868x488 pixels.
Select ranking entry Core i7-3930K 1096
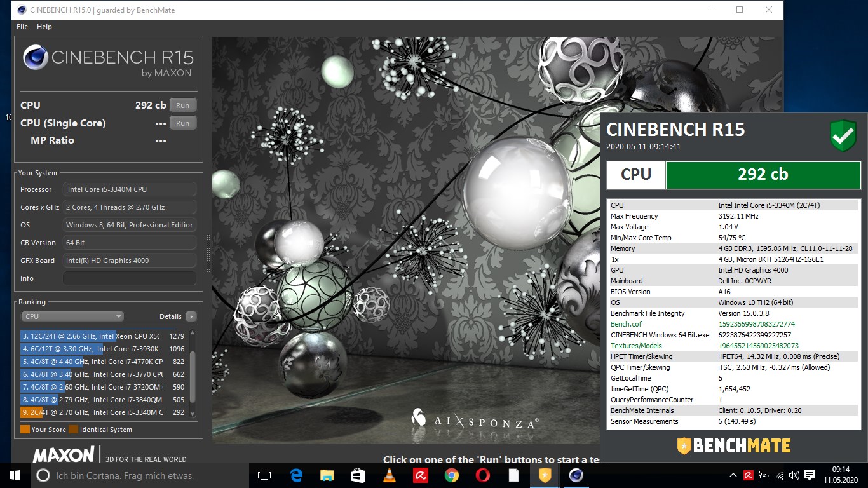[103, 349]
